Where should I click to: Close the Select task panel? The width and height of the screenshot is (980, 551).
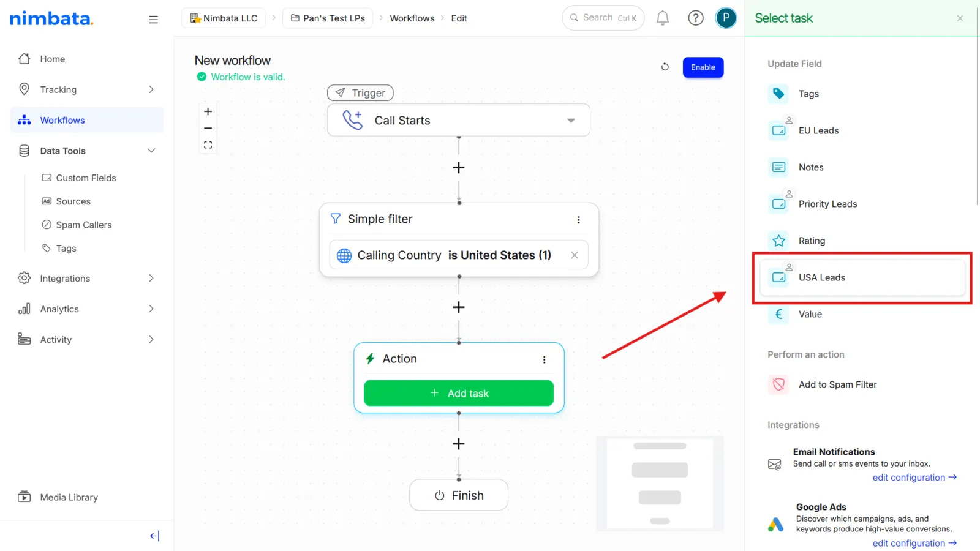[x=960, y=18]
